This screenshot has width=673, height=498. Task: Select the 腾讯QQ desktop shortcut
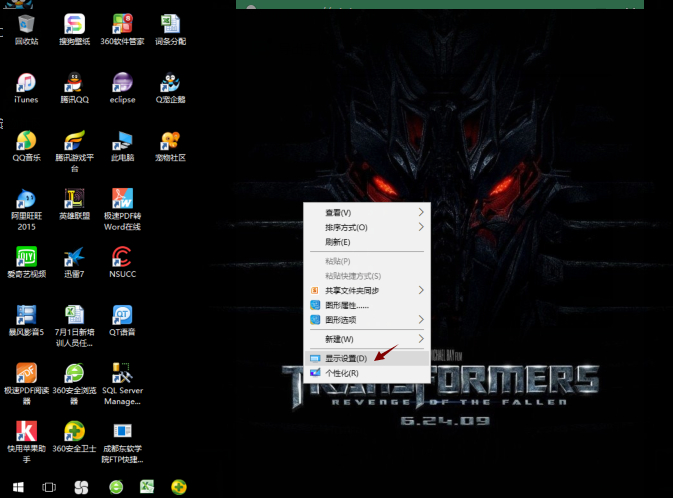[x=74, y=88]
